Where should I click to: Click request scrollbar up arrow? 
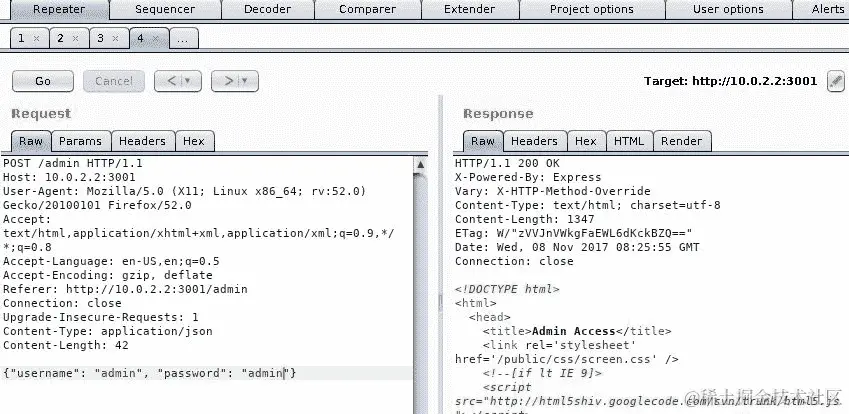420,165
